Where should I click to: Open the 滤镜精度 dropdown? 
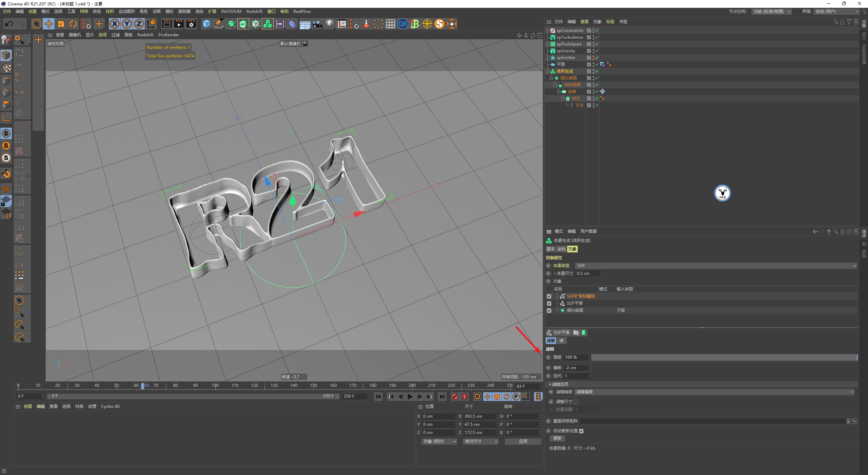tap(714, 392)
